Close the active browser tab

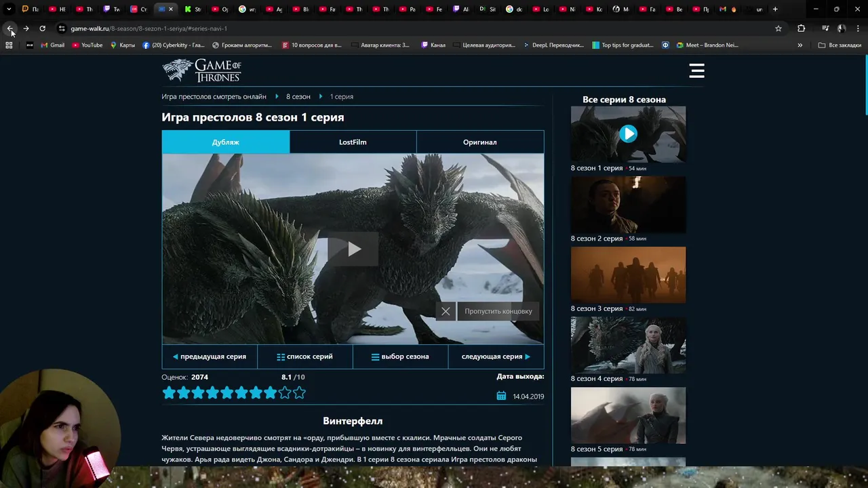coord(171,9)
